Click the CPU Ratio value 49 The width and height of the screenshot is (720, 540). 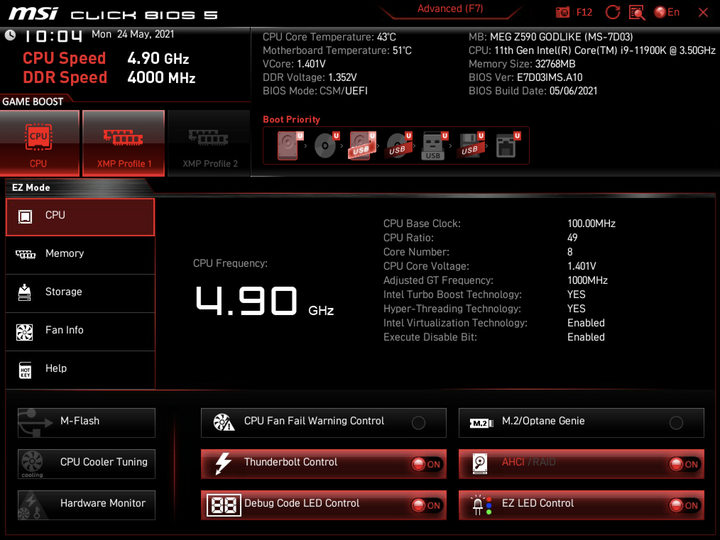click(572, 238)
